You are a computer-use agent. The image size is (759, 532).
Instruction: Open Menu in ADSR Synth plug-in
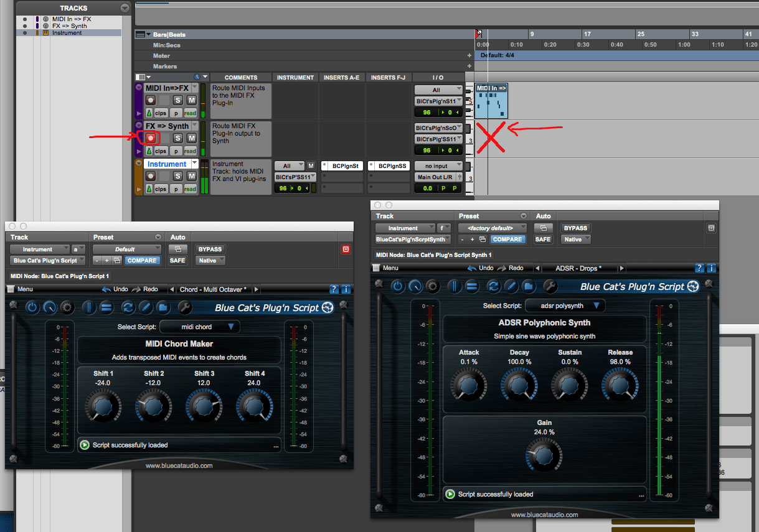click(386, 268)
